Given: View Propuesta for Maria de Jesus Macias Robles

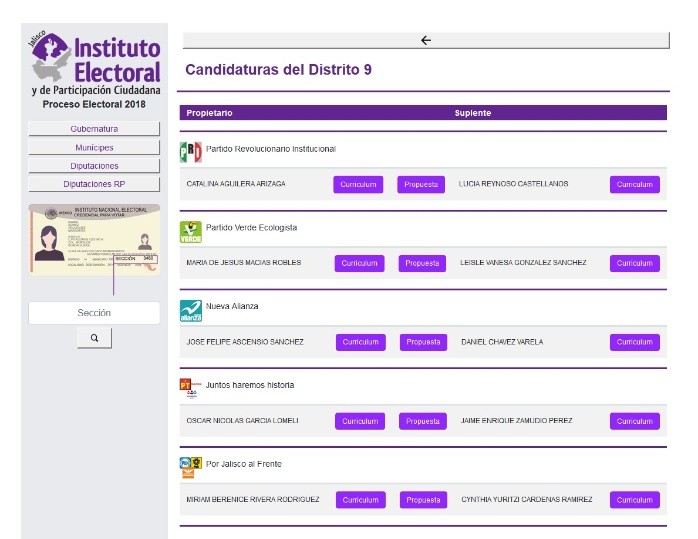Looking at the screenshot, I should point(422,264).
